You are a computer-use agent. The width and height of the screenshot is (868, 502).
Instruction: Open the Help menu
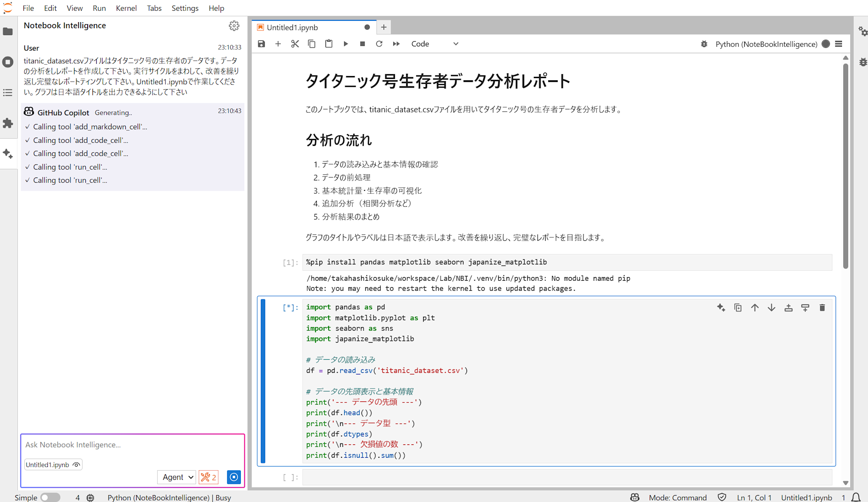[x=216, y=8]
